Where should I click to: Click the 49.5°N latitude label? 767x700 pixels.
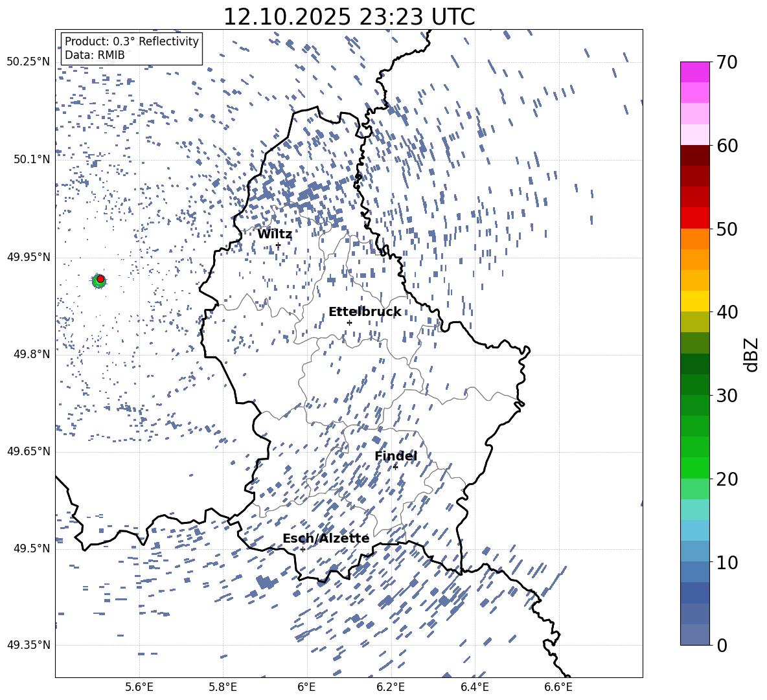[32, 548]
